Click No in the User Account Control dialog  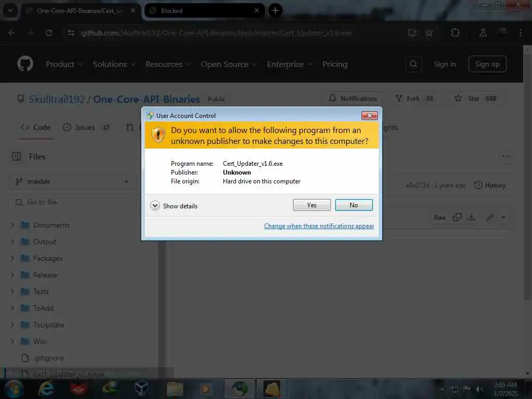[353, 205]
